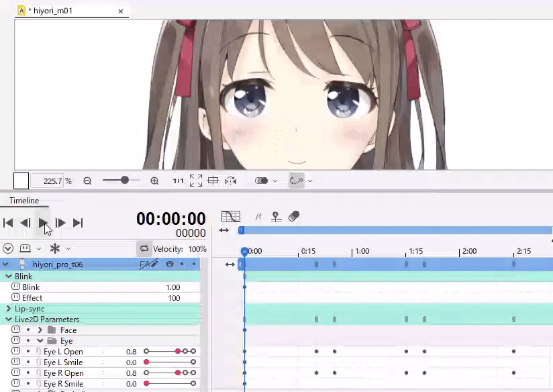
Task: Switch to the Timeline panel tab
Action: 24,201
